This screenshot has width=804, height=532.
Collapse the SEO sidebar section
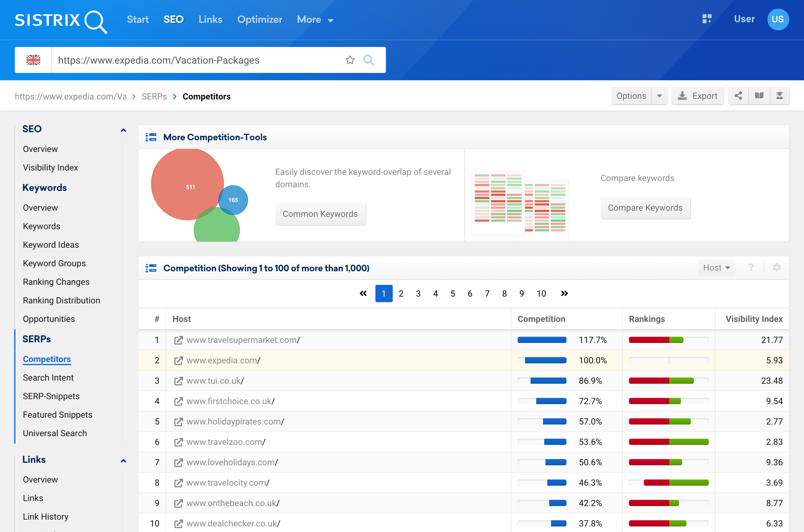124,130
